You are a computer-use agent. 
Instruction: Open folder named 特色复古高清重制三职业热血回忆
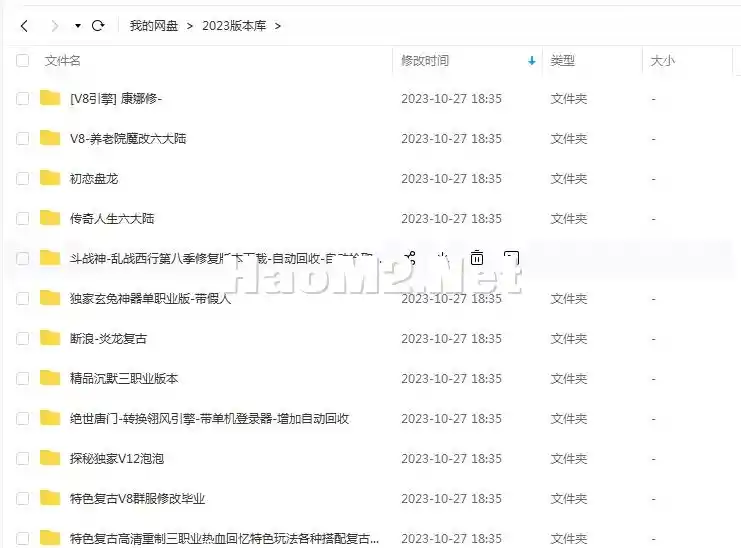point(224,539)
